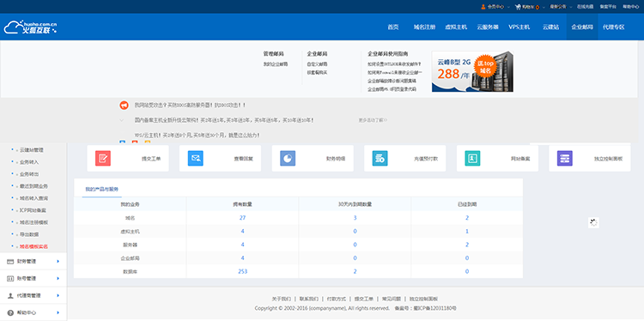Viewport: 644px width, 321px height.
Task: Click the 代理商管理 person icon in sidebar
Action: 10,295
